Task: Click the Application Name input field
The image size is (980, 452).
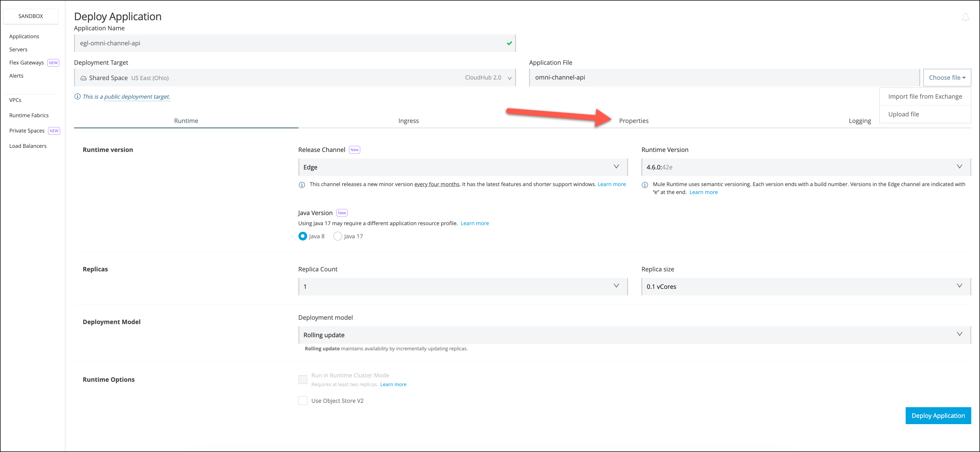Action: (x=289, y=43)
